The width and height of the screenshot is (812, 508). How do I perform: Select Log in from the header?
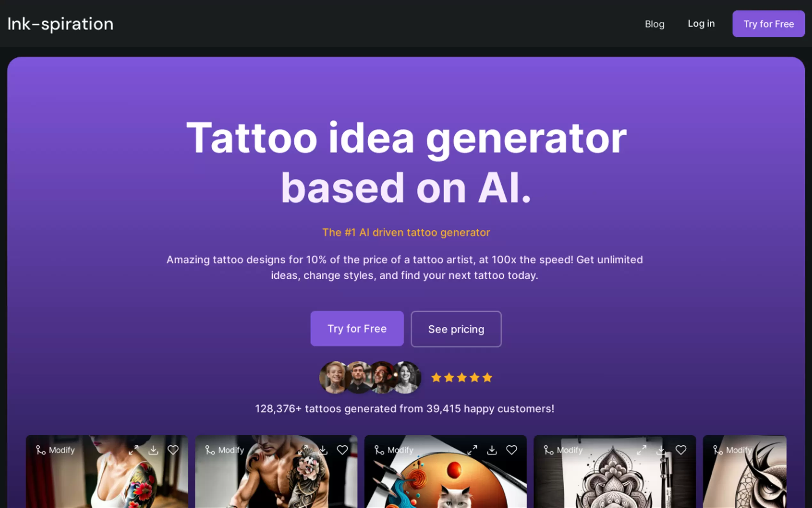coord(701,24)
